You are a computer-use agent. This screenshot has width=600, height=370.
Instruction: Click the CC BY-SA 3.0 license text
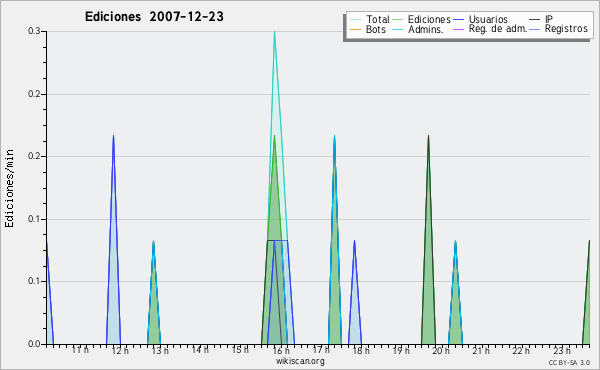coord(569,362)
